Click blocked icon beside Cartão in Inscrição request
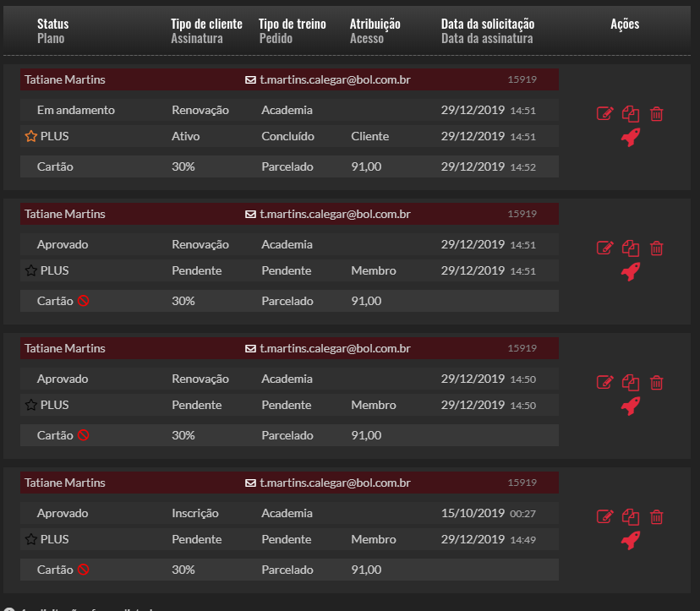 (83, 570)
